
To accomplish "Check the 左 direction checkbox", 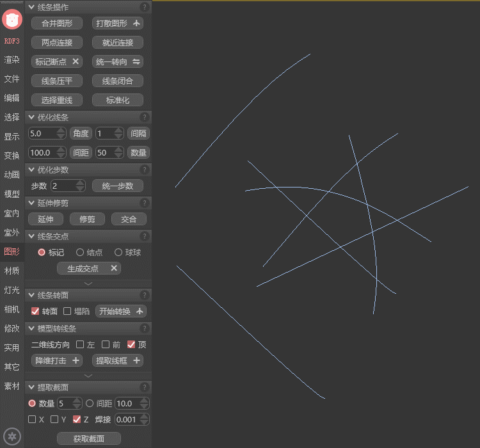I will pyautogui.click(x=80, y=344).
